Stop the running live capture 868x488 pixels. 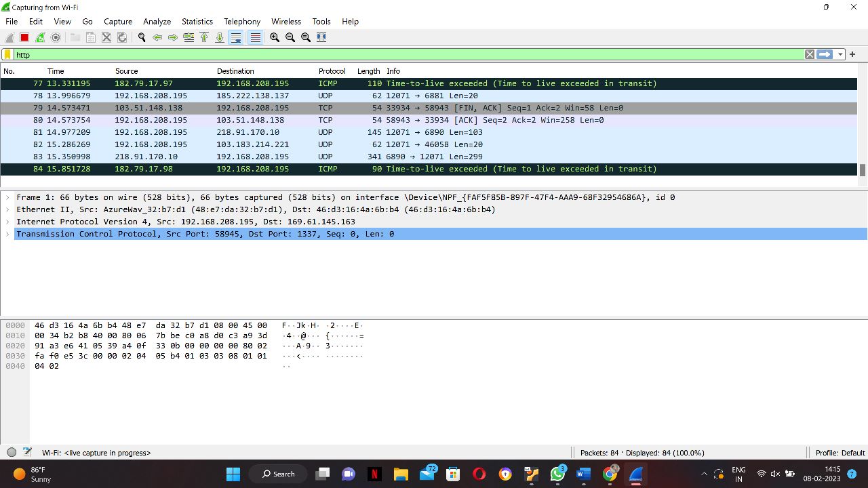[24, 37]
